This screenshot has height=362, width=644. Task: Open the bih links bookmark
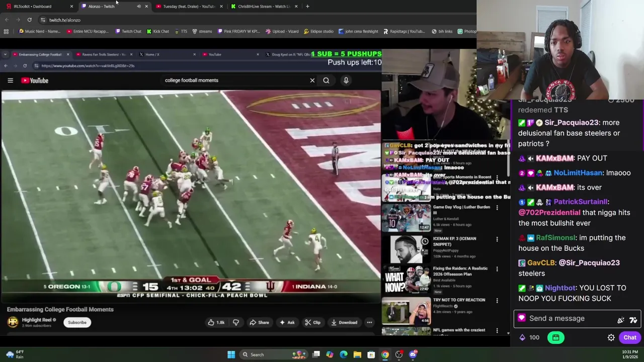[x=442, y=31]
